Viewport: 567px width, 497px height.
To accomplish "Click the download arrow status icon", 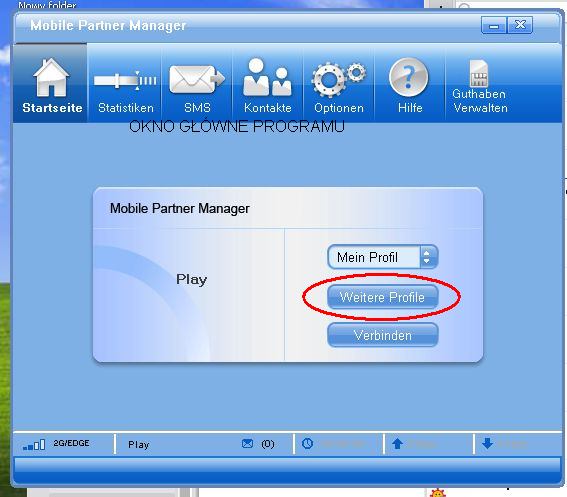I will click(487, 443).
